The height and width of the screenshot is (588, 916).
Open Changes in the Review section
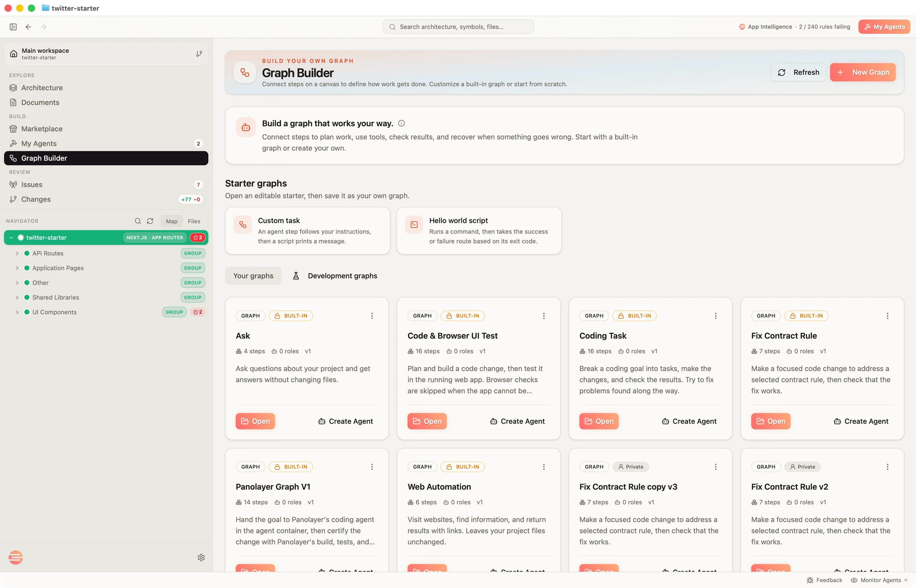106,199
